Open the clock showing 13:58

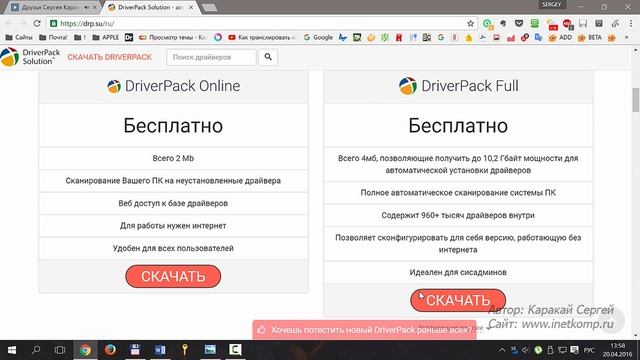pos(618,350)
